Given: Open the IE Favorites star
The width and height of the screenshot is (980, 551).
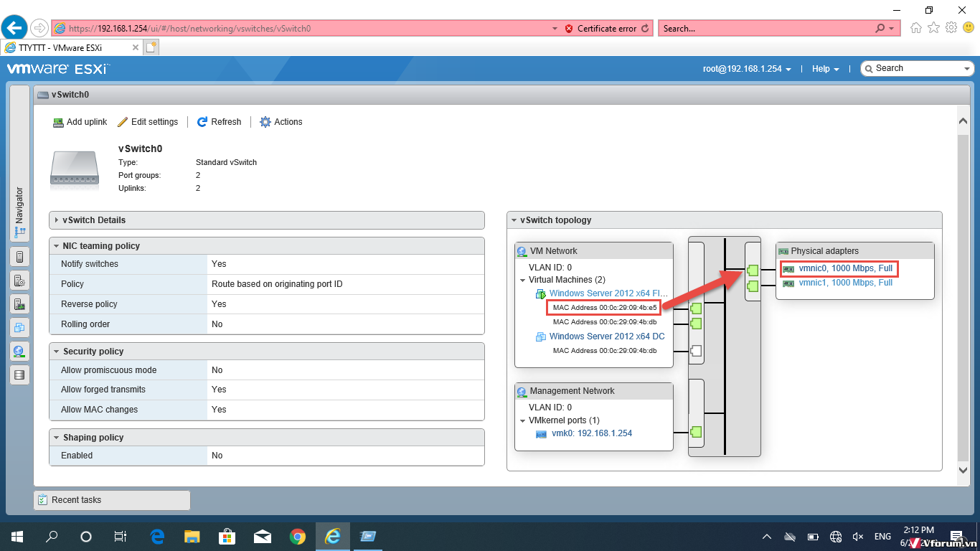Looking at the screenshot, I should tap(933, 28).
